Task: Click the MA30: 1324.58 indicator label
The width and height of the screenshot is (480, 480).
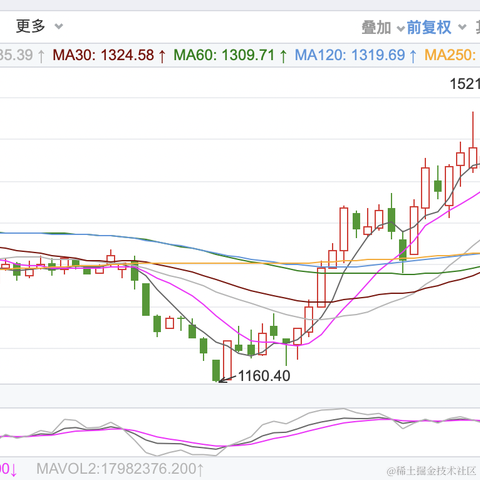Action: 109,55
